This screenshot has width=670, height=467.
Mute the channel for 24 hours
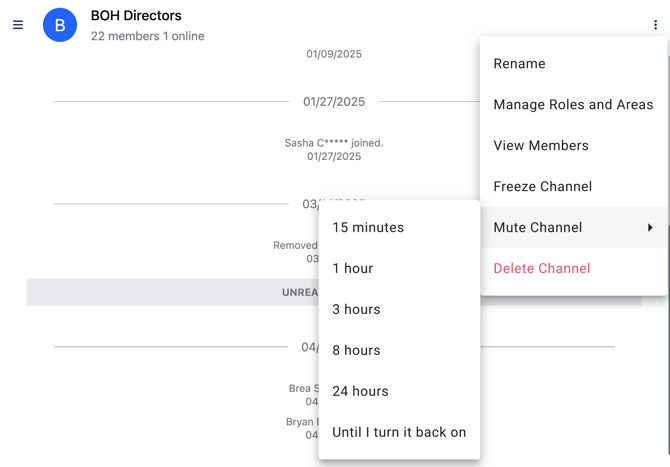click(360, 392)
